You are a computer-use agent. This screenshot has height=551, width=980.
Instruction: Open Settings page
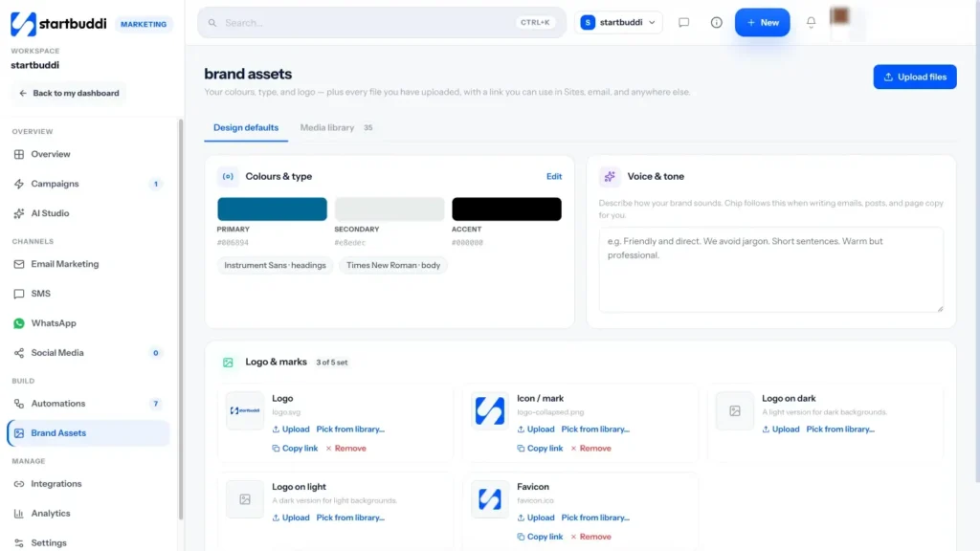pyautogui.click(x=88, y=543)
